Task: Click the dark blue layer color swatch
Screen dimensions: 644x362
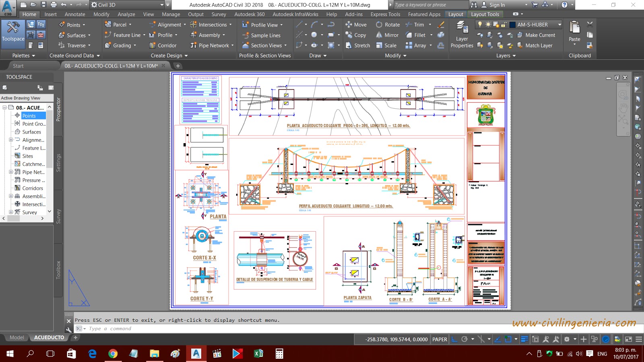Action: (x=512, y=25)
